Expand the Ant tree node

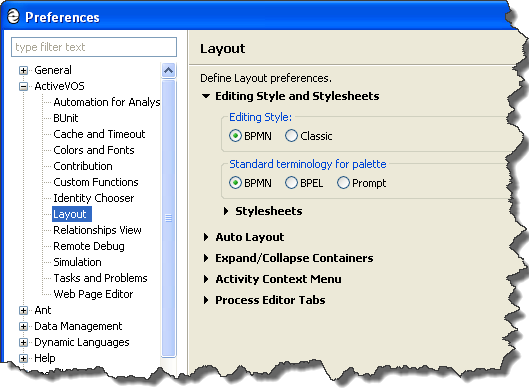[23, 310]
